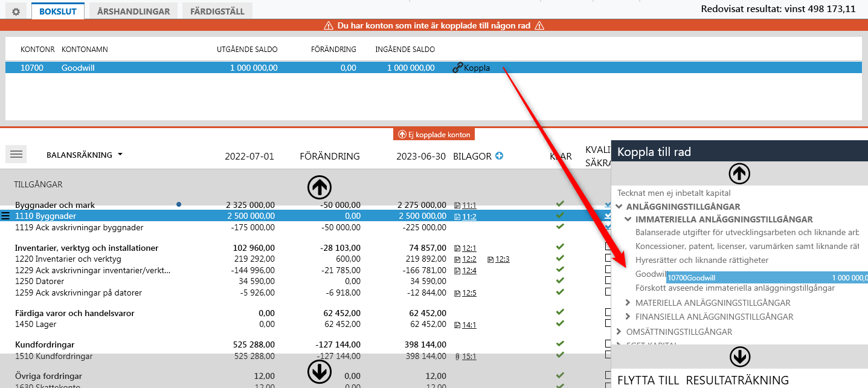Image resolution: width=868 pixels, height=388 pixels.
Task: Click Koppla link on the Goodwill row
Action: (x=471, y=68)
